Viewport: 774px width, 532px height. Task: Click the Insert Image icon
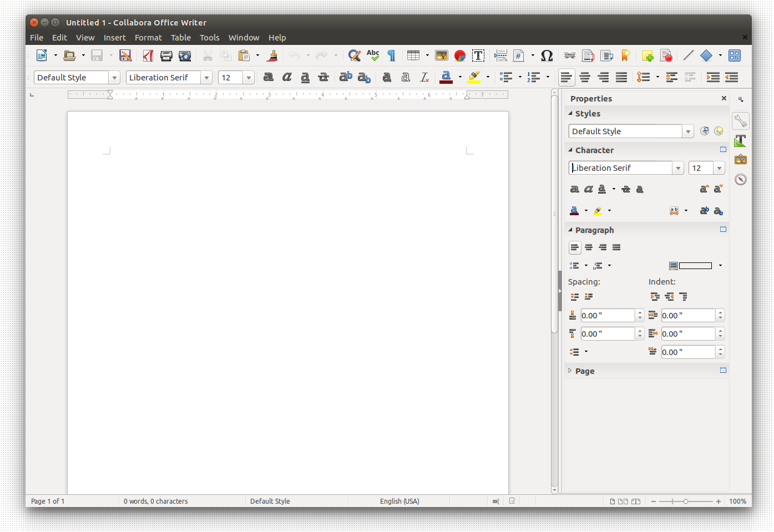[x=442, y=55]
